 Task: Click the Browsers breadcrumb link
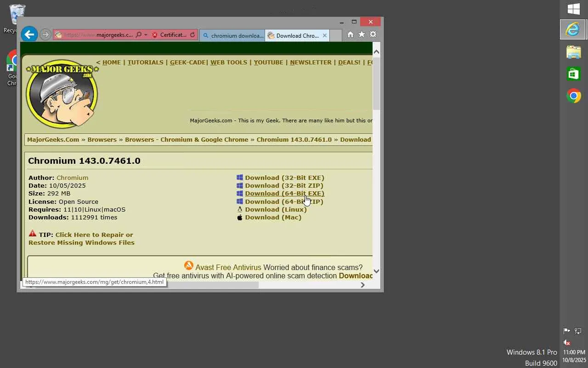[102, 140]
